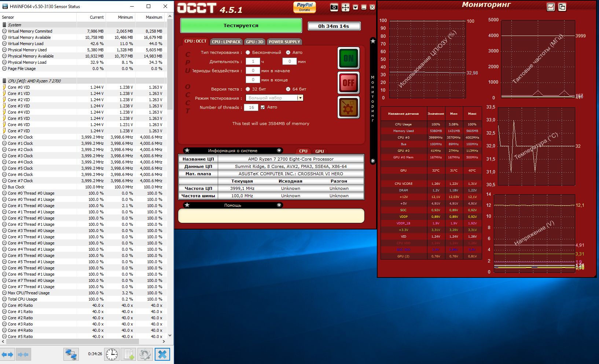Viewport: 599px width, 364px height.
Task: Take a screenshot with OCCT's camera icon
Action: [334, 7]
